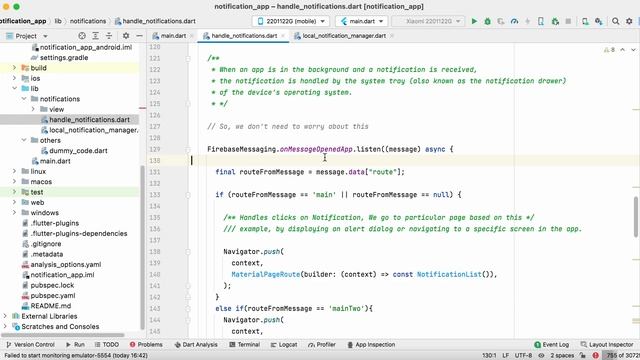Open the Terminal tool window
The height and width of the screenshot is (360, 640).
pos(244,344)
